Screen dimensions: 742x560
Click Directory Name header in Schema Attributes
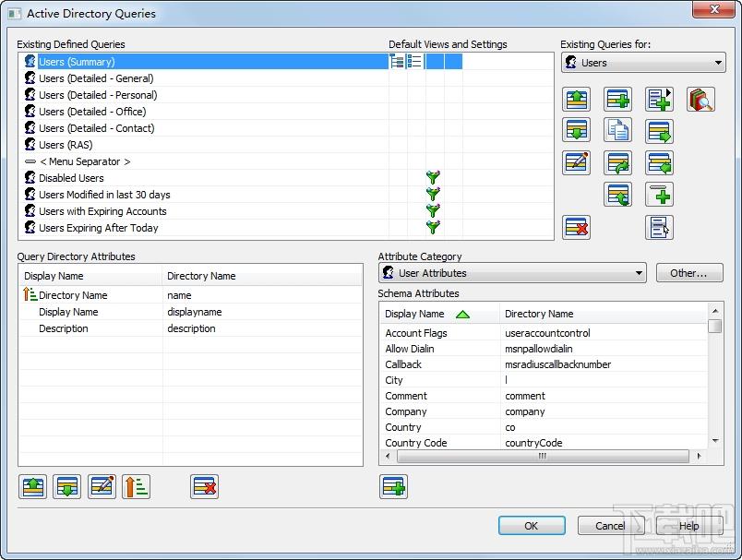(604, 314)
